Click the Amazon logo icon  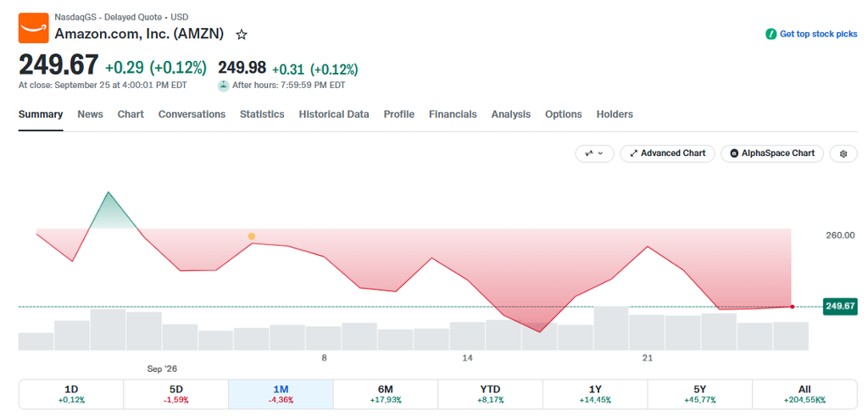click(34, 28)
